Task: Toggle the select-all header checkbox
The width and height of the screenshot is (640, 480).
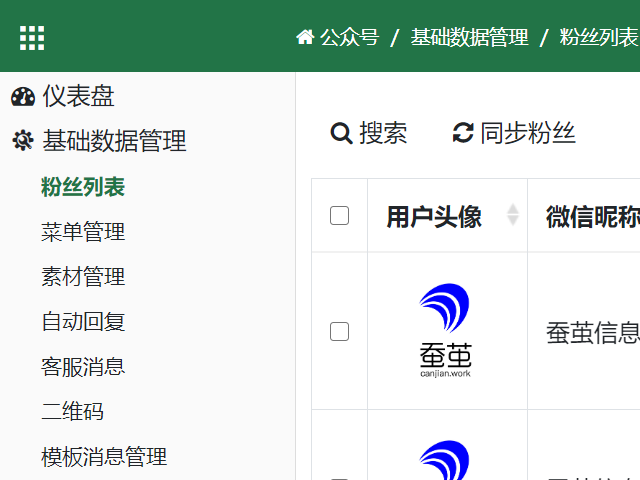Action: point(339,216)
